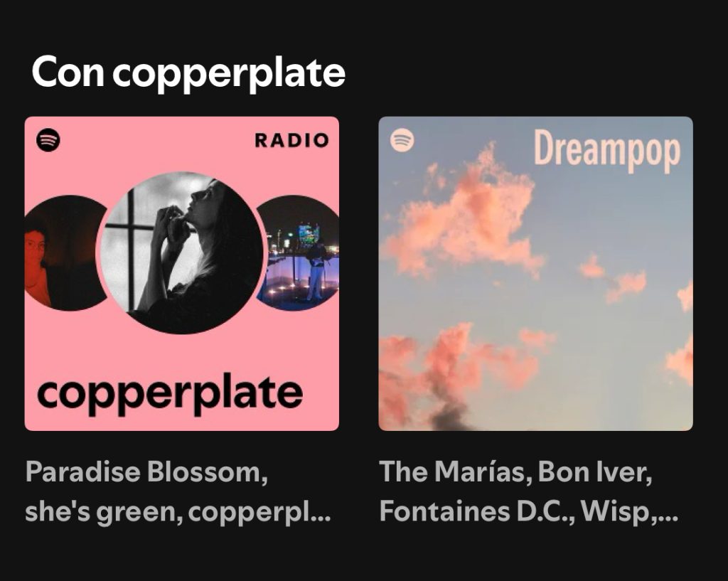
Task: Click the copperplate title on pink cover
Action: (x=170, y=394)
